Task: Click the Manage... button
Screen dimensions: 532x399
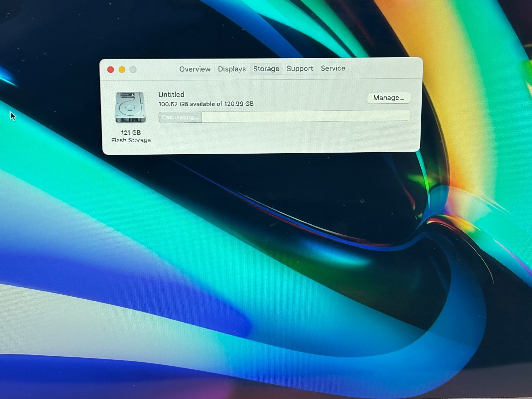Action: pyautogui.click(x=389, y=98)
